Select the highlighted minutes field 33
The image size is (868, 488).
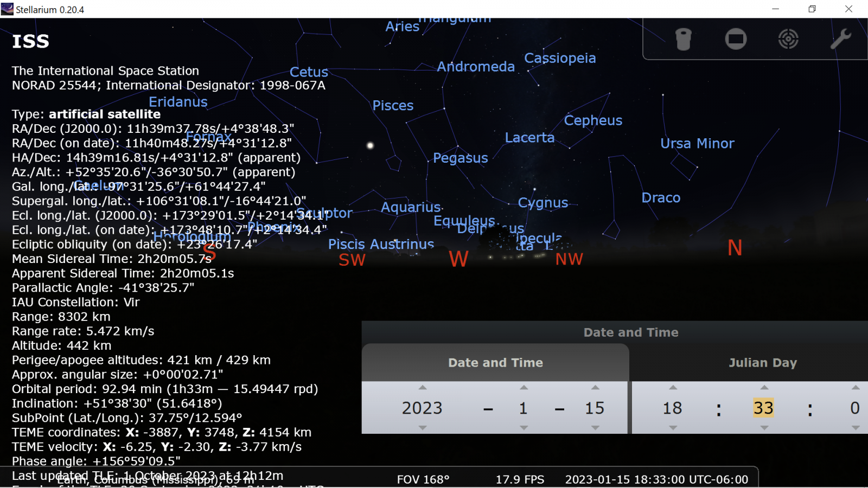pos(763,408)
